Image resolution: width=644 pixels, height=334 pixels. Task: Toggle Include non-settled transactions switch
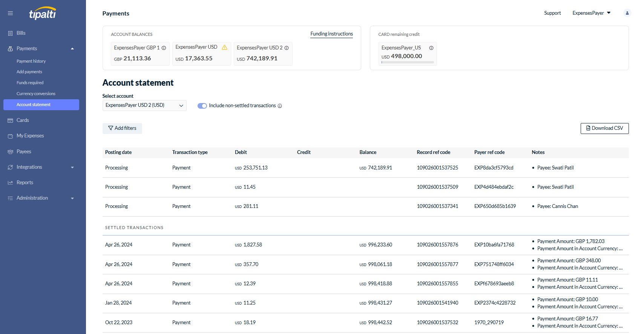click(202, 106)
